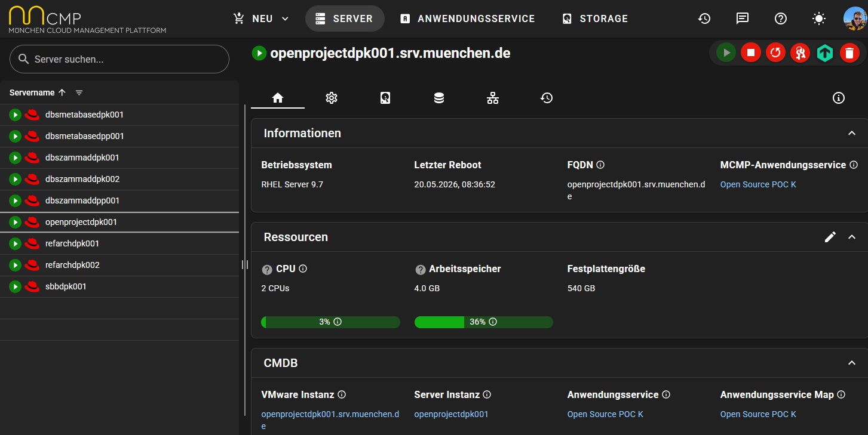868x435 pixels.
Task: Click the red keys icon button
Action: coord(800,53)
